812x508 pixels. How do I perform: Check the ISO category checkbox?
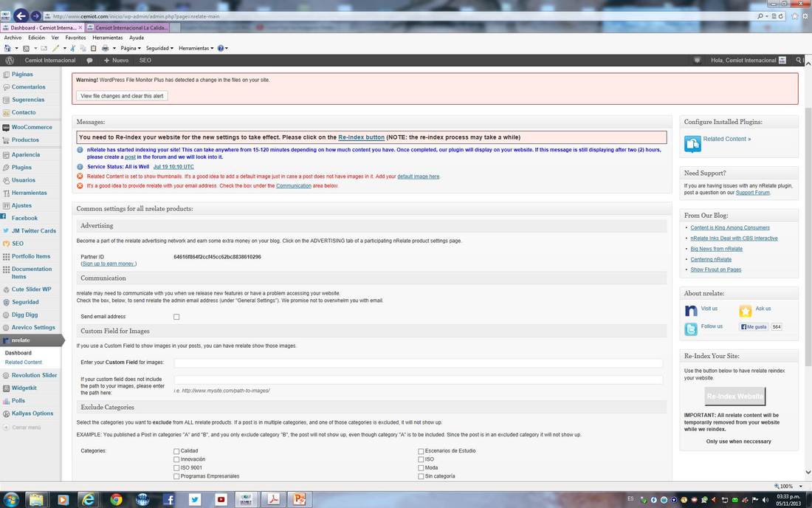[x=421, y=459]
